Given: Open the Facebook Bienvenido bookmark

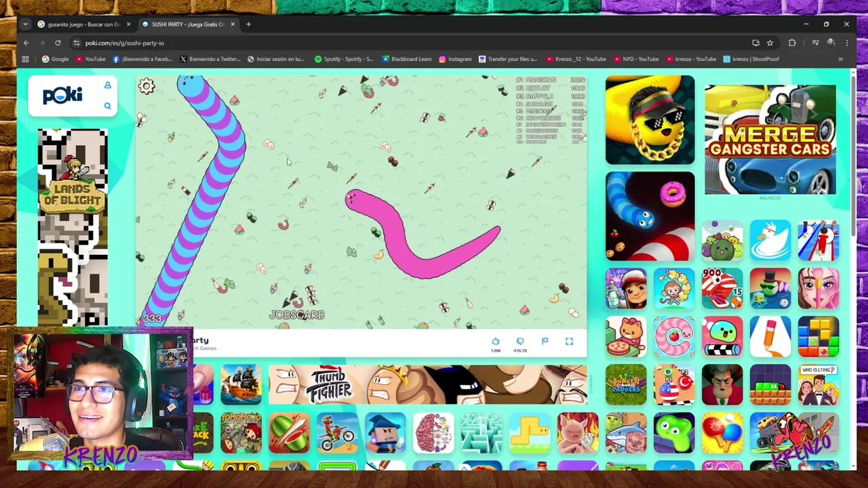Looking at the screenshot, I should coord(142,59).
